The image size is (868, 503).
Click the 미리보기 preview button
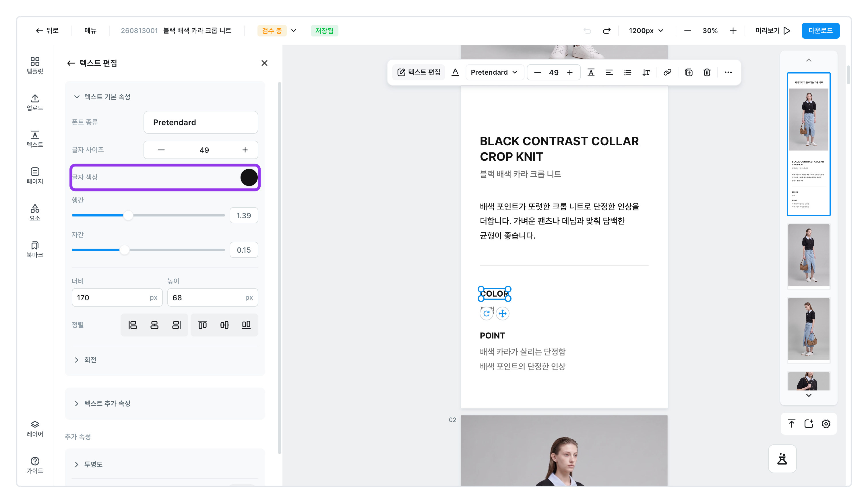(x=773, y=31)
